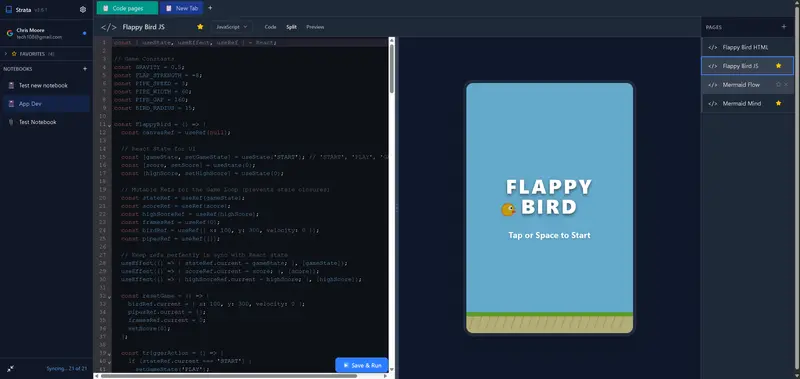Click the Save & Run button

(x=362, y=365)
